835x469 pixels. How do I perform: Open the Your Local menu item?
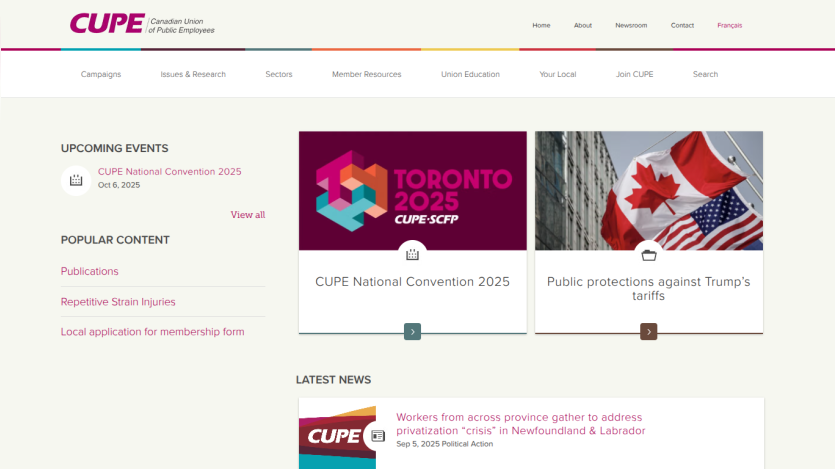pyautogui.click(x=558, y=75)
